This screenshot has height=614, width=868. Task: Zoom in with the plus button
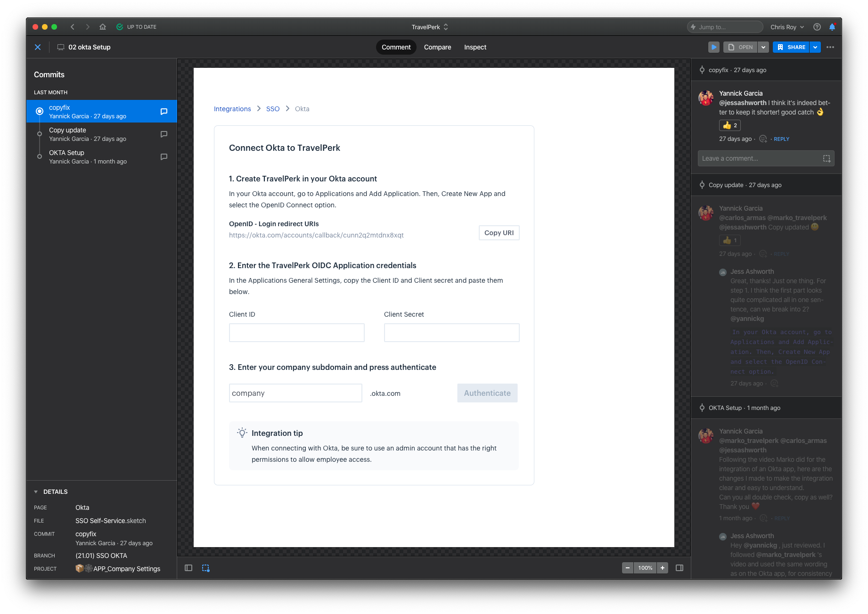click(663, 568)
